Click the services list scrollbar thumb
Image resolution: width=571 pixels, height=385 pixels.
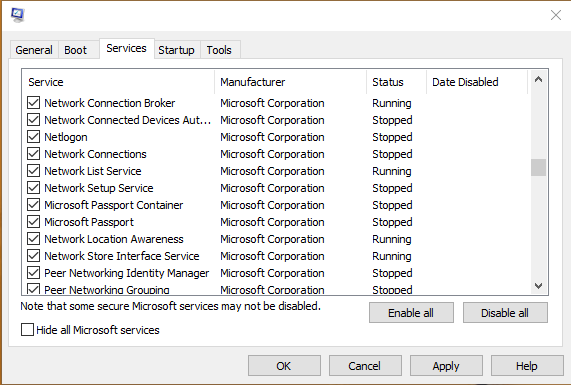tap(538, 167)
